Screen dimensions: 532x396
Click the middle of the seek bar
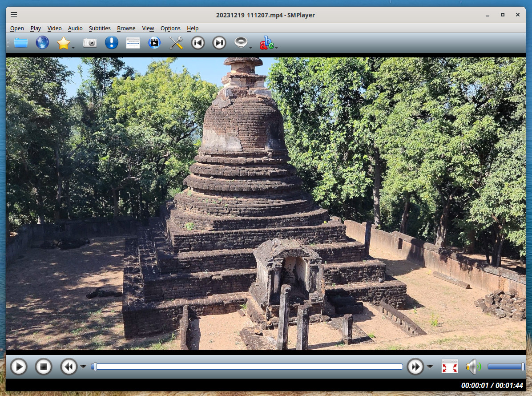pos(247,367)
